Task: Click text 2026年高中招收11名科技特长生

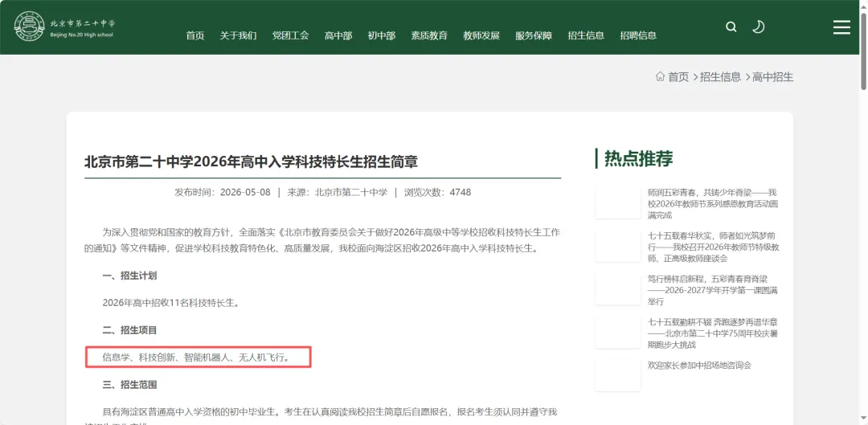Action: [170, 303]
